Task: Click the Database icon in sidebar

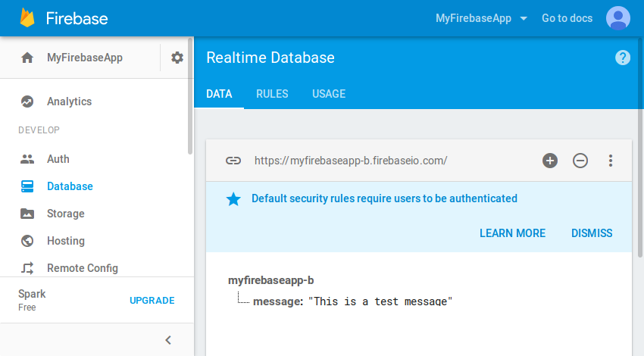Action: click(x=27, y=186)
